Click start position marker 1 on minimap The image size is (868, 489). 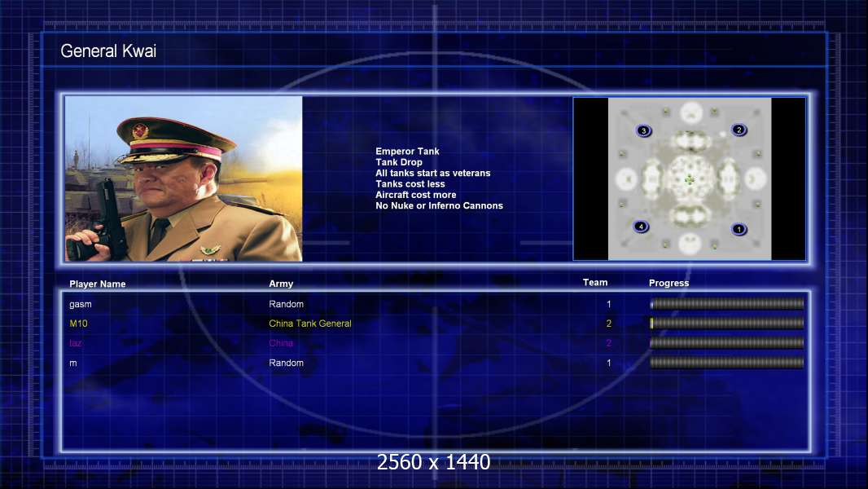pyautogui.click(x=739, y=229)
